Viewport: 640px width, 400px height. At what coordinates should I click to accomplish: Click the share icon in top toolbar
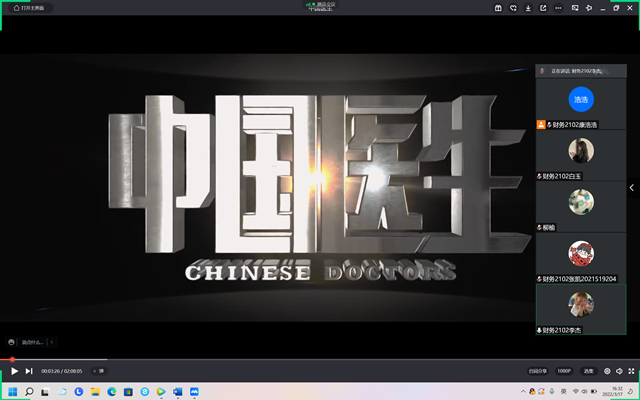point(544,8)
